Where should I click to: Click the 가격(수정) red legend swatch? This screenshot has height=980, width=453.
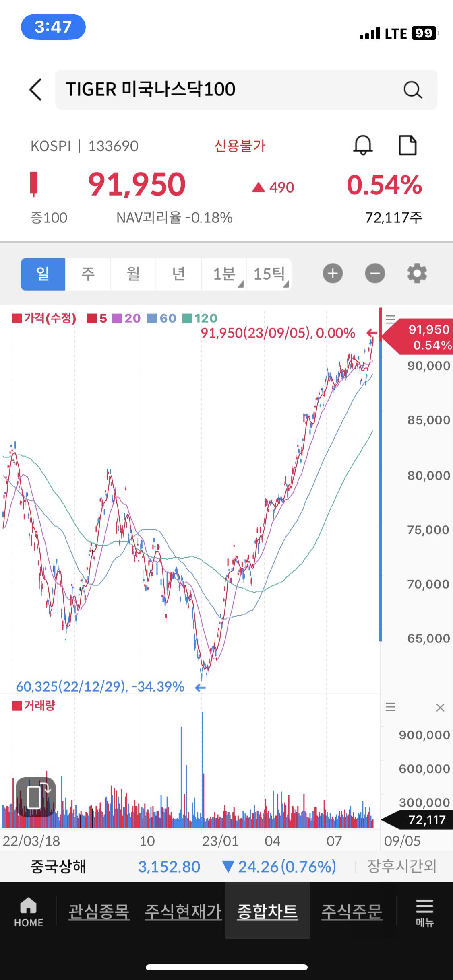[x=17, y=319]
